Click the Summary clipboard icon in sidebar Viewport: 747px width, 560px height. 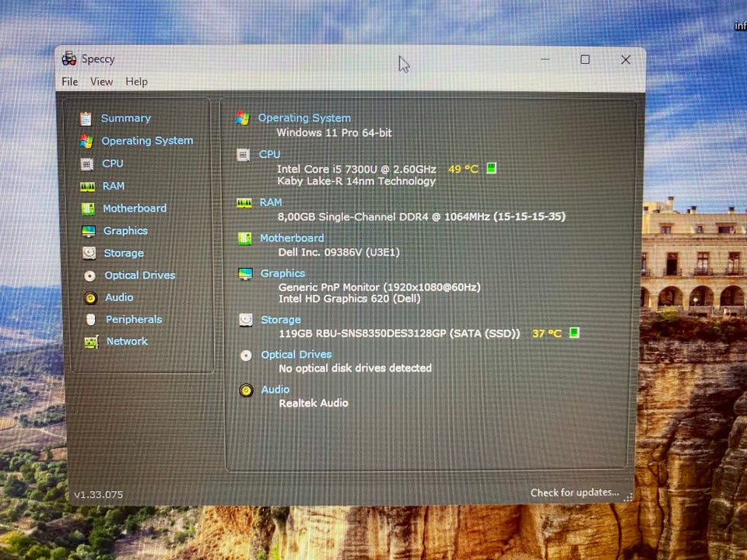pos(86,118)
